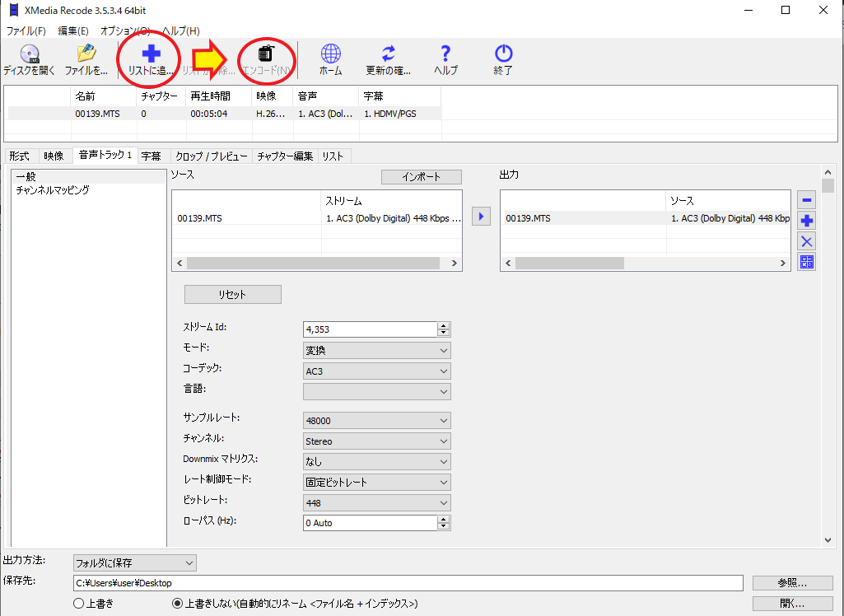The width and height of the screenshot is (844, 616).
Task: Click settings panel vertical scrollbar down arrow
Action: point(828,539)
